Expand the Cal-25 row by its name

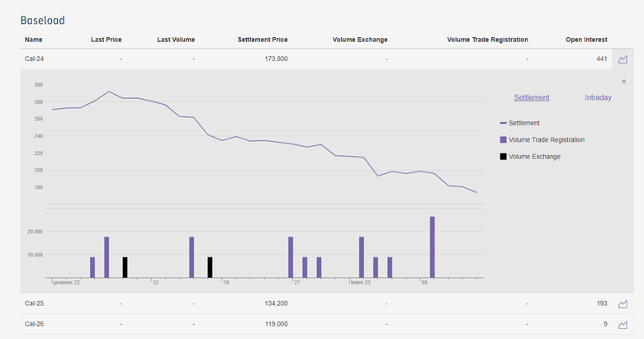pyautogui.click(x=34, y=304)
